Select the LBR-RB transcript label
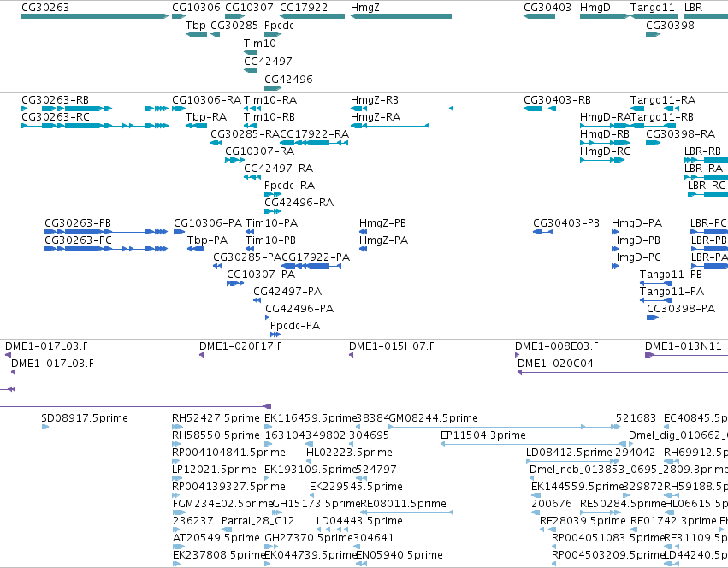Viewport: 728px width, 568px height. [702, 151]
